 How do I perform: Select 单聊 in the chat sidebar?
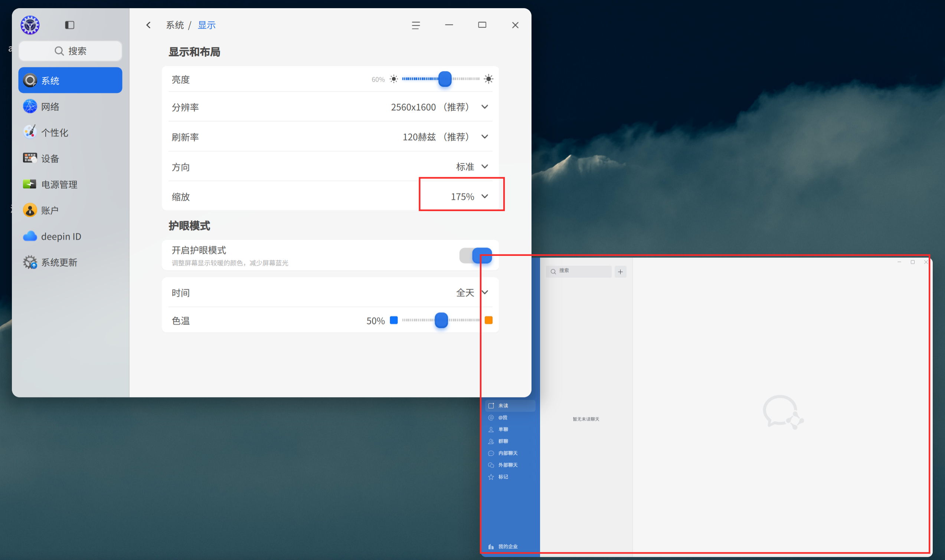(510, 429)
